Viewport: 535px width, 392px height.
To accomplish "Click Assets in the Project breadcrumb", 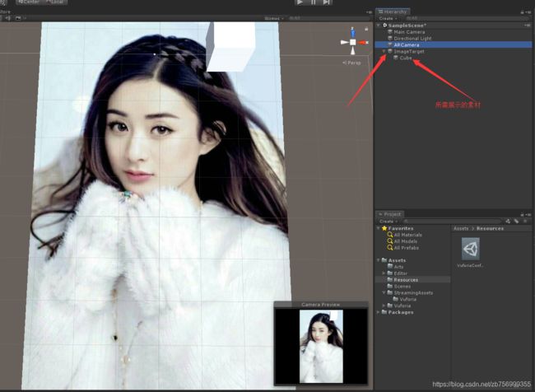I will (x=461, y=228).
